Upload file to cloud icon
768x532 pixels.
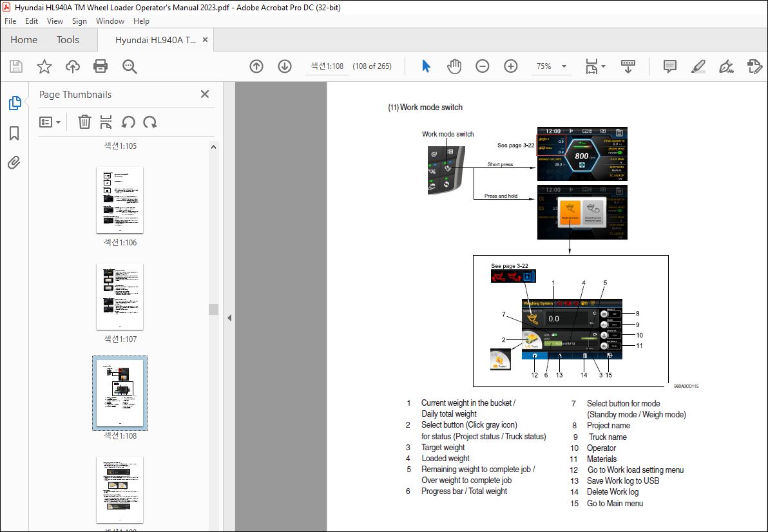click(73, 66)
